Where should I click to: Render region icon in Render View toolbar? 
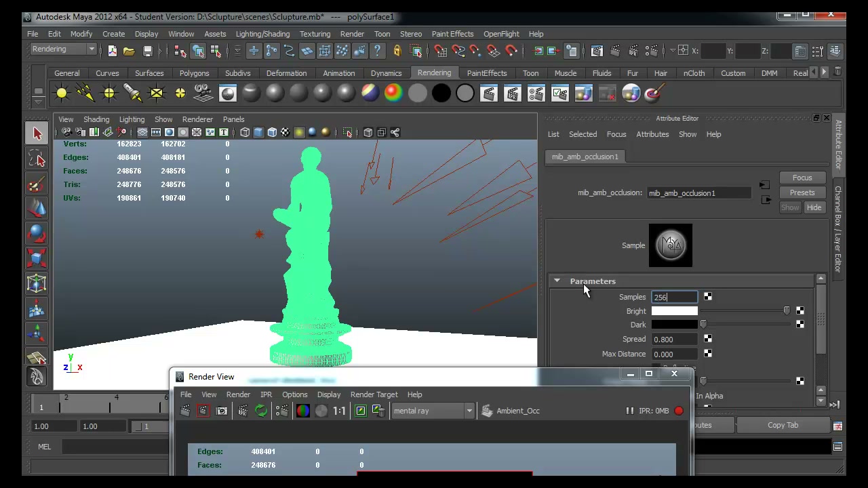tap(203, 411)
